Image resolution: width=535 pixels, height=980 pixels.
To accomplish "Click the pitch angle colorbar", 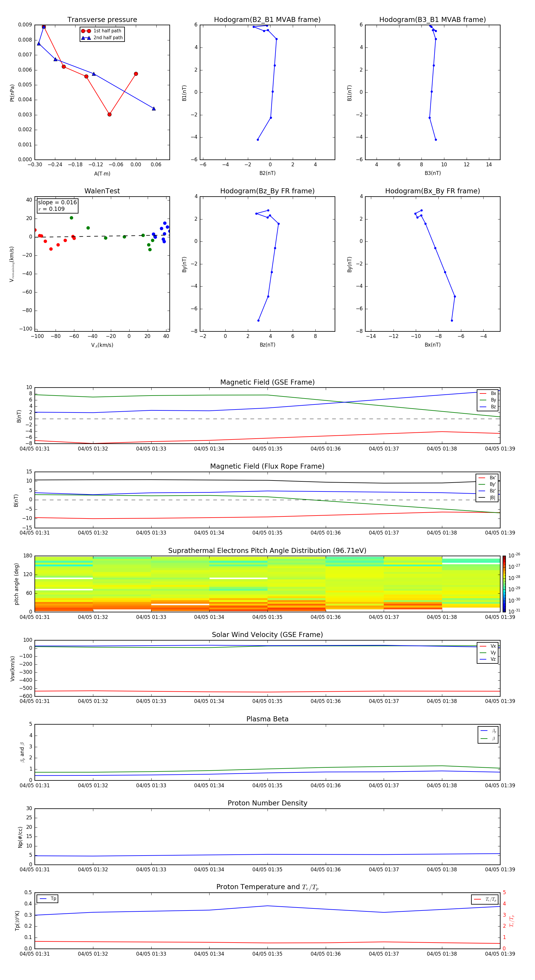I will (504, 584).
